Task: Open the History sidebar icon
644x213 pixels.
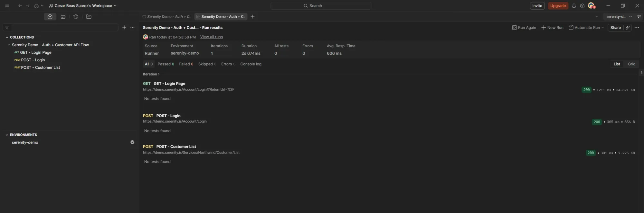Action: 76,17
